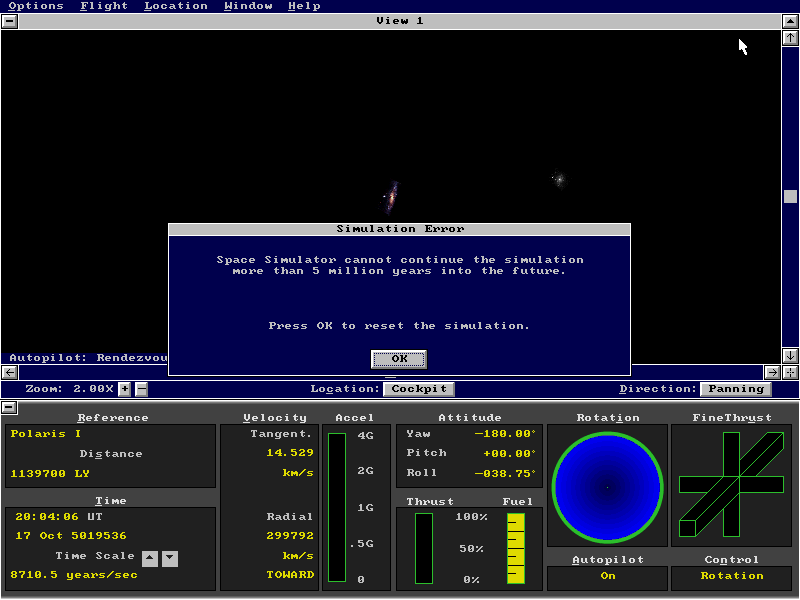Pan view down with the down arrow
800x600 pixels.
790,355
